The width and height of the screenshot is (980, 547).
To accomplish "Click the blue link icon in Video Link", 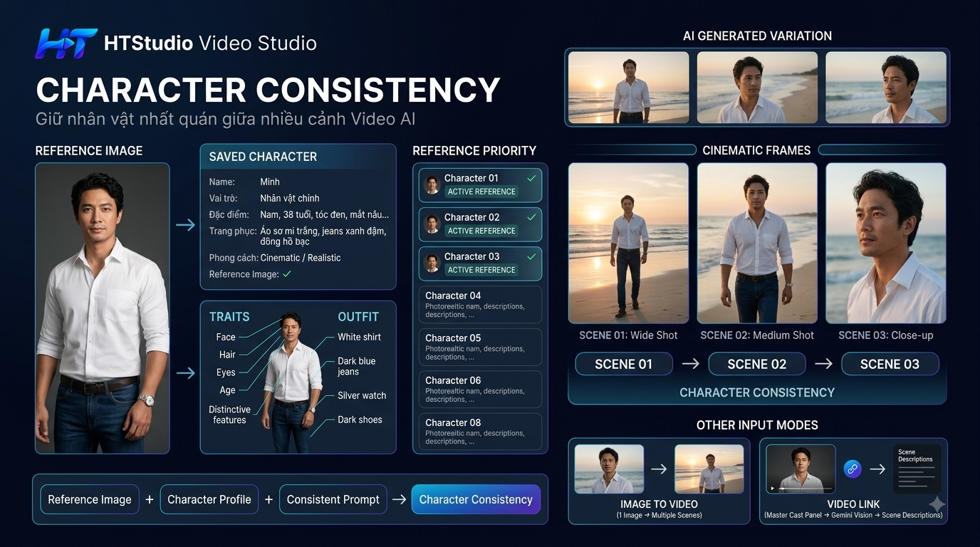I will tap(853, 469).
